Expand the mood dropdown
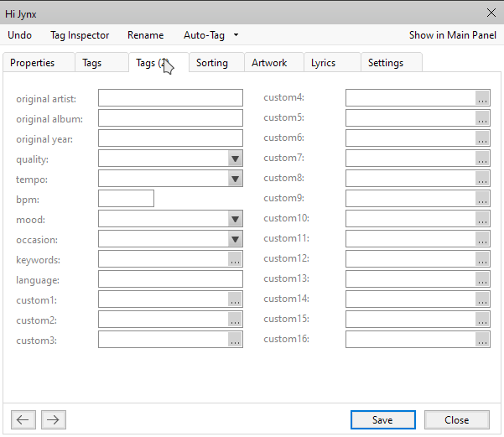The image size is (504, 437). point(235,219)
